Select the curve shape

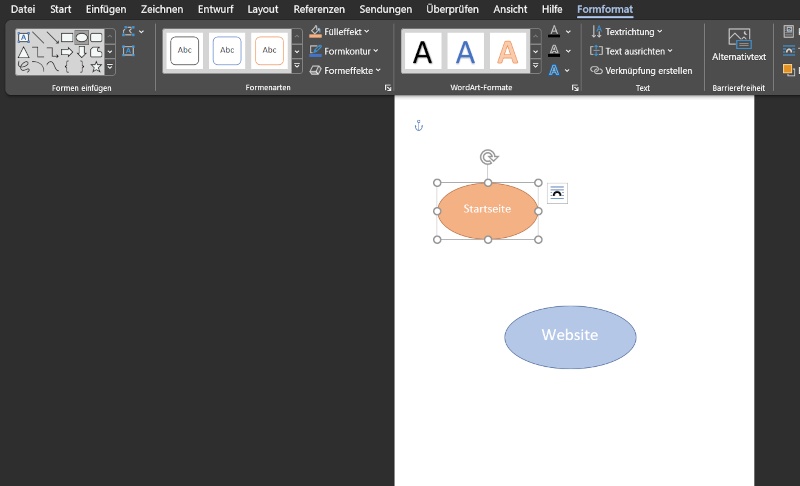(53, 67)
